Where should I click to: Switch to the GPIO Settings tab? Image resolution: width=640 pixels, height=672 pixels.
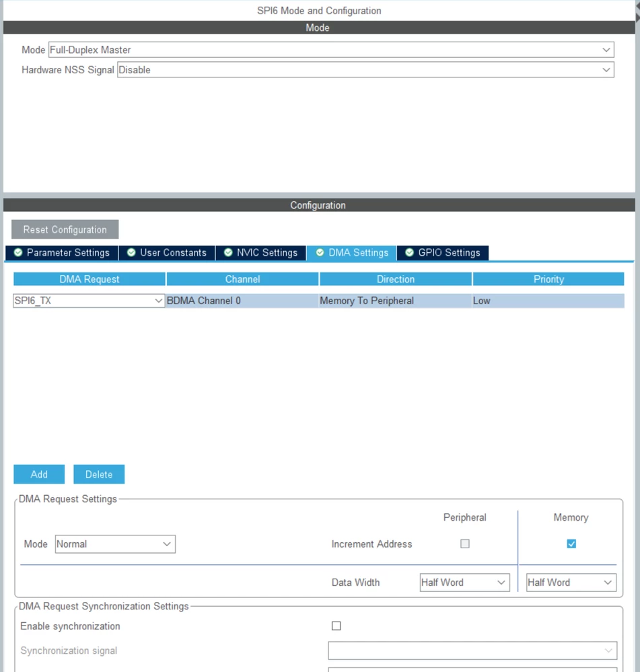coord(443,252)
